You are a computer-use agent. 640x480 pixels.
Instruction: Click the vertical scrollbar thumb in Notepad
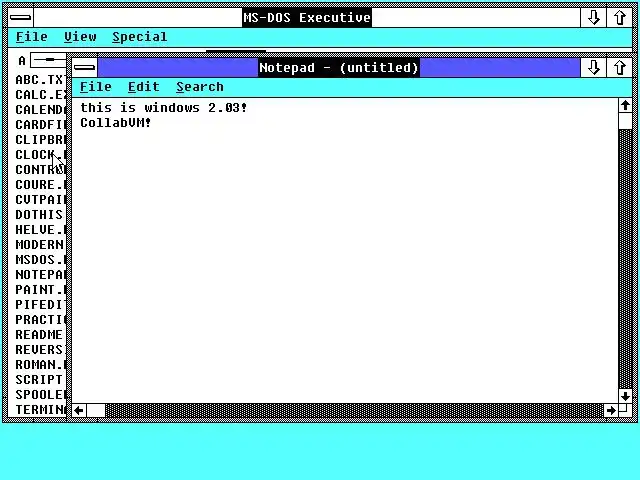(x=625, y=121)
